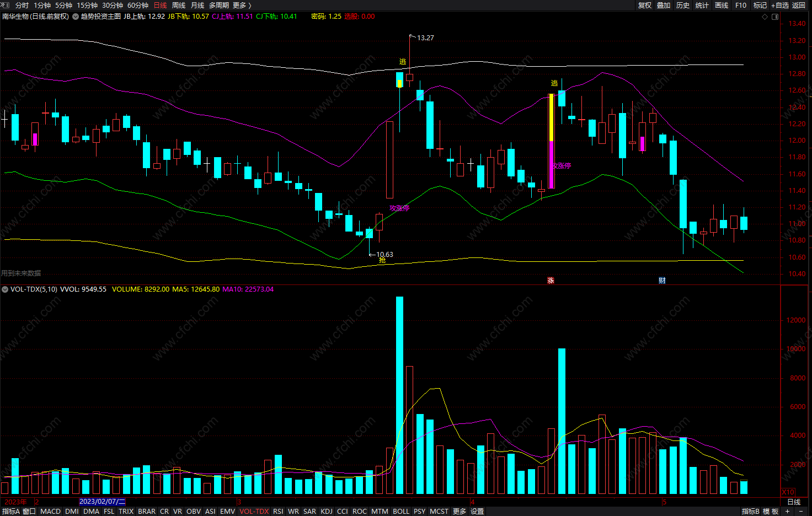The width and height of the screenshot is (812, 516).
Task: Select KDJ indicator
Action: pyautogui.click(x=327, y=512)
